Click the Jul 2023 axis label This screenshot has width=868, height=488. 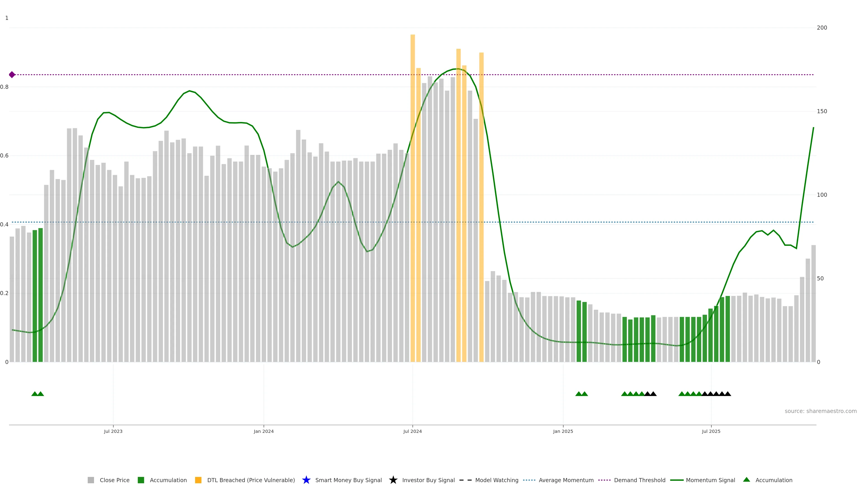[x=113, y=431]
